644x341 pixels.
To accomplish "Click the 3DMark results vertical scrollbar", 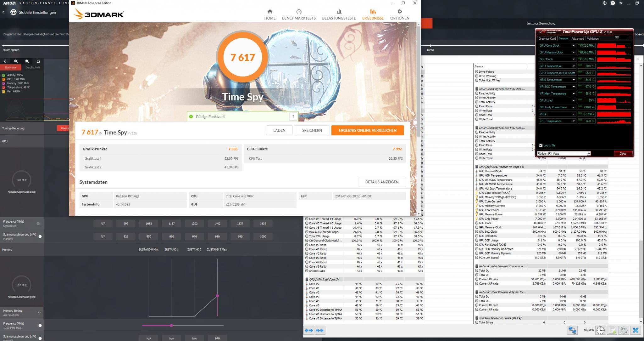I will click(x=418, y=82).
